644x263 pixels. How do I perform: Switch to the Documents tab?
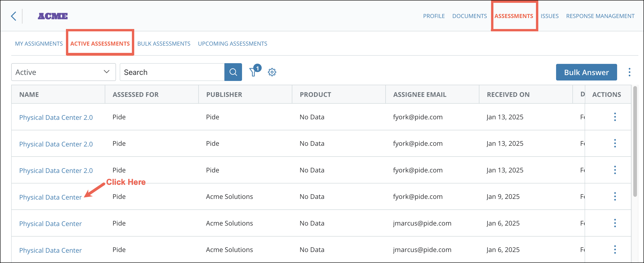(x=470, y=16)
